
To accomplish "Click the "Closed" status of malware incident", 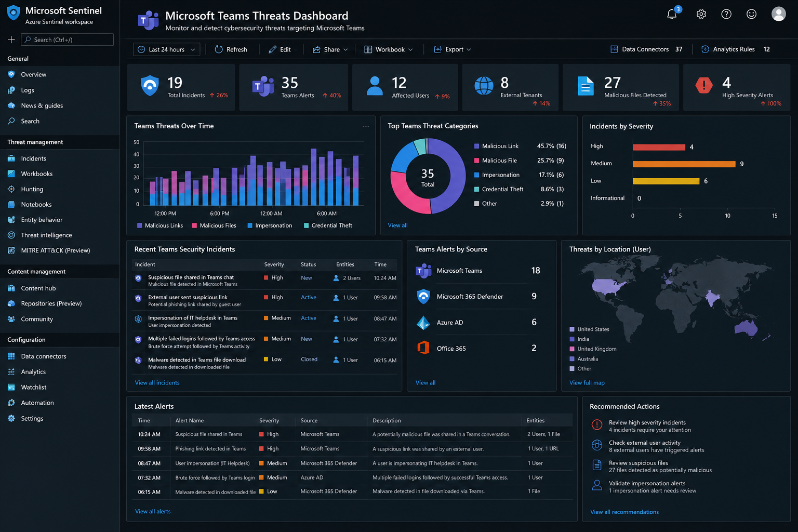I will tap(309, 360).
